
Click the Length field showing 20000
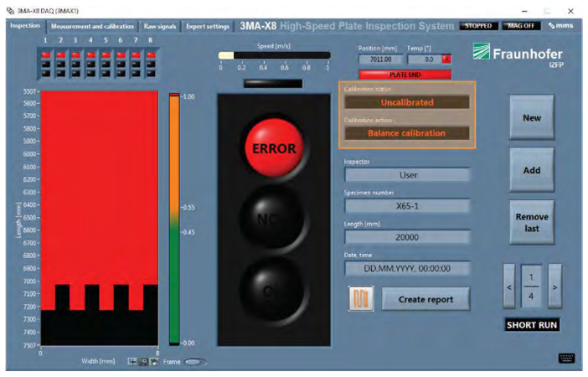[x=407, y=237]
